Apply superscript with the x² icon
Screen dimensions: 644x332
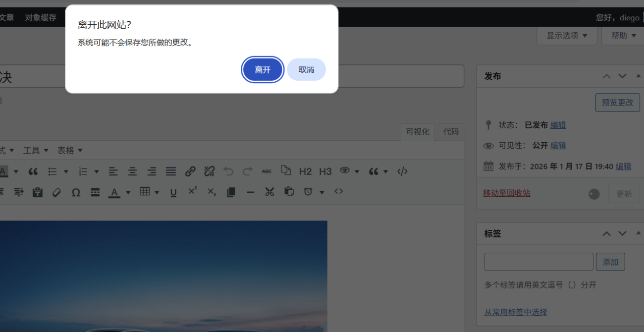[192, 192]
